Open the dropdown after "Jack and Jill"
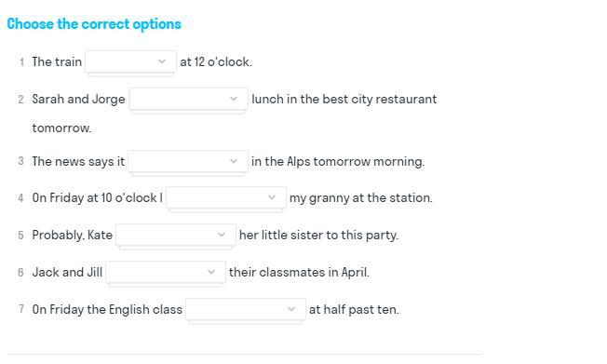The height and width of the screenshot is (364, 607). tap(166, 272)
